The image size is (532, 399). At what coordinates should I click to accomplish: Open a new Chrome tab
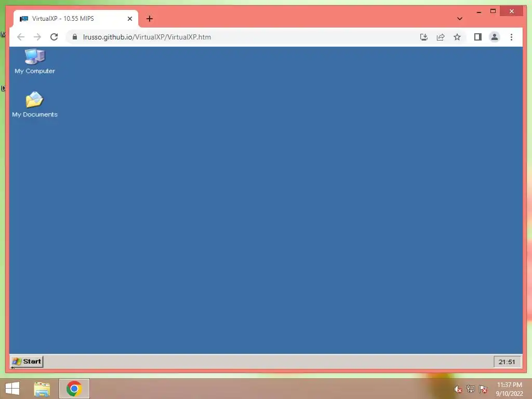click(150, 19)
